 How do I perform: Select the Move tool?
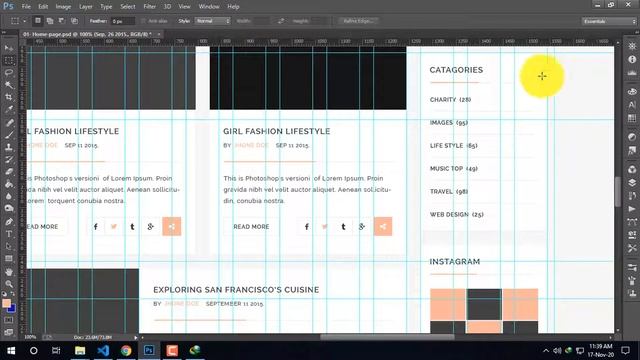pyautogui.click(x=9, y=48)
